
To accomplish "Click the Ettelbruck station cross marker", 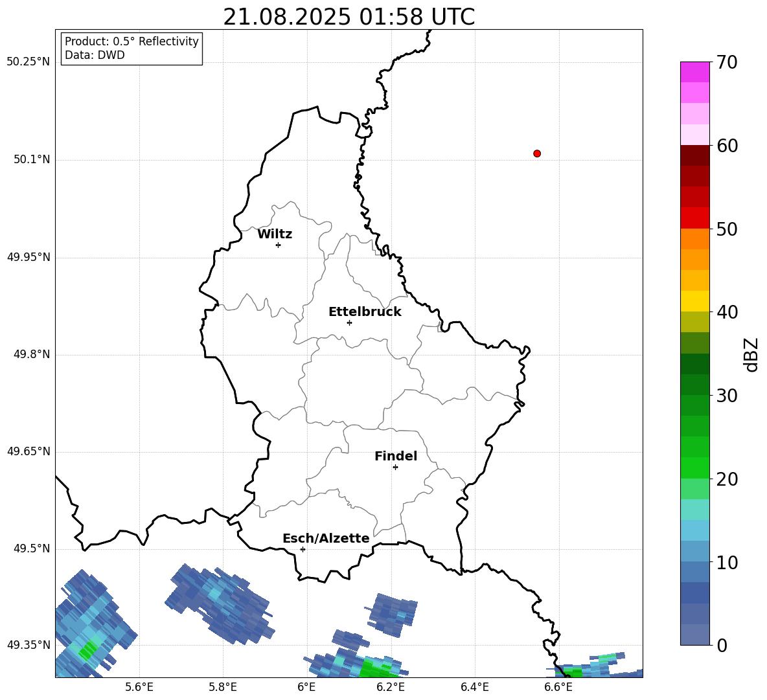I will (x=349, y=322).
